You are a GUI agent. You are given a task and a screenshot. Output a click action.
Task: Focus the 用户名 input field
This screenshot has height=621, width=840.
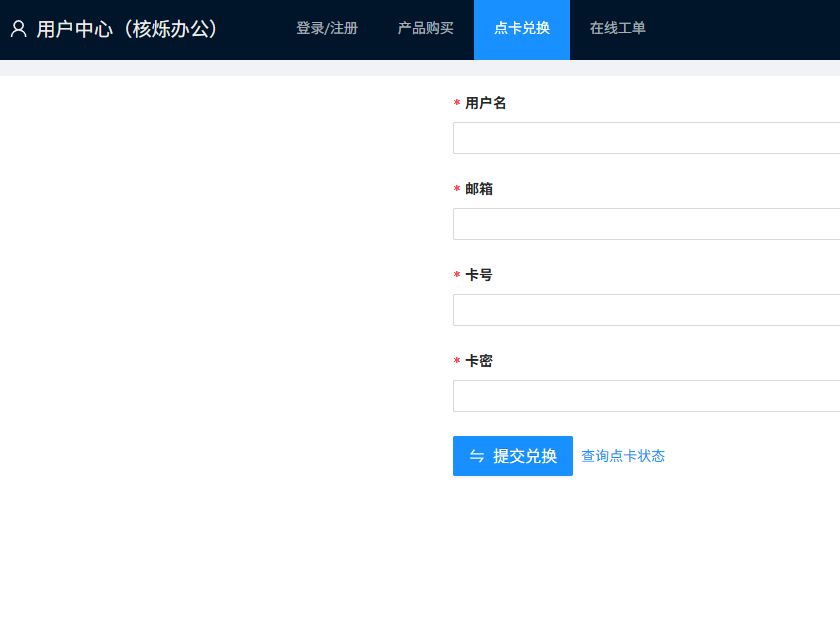coord(646,138)
